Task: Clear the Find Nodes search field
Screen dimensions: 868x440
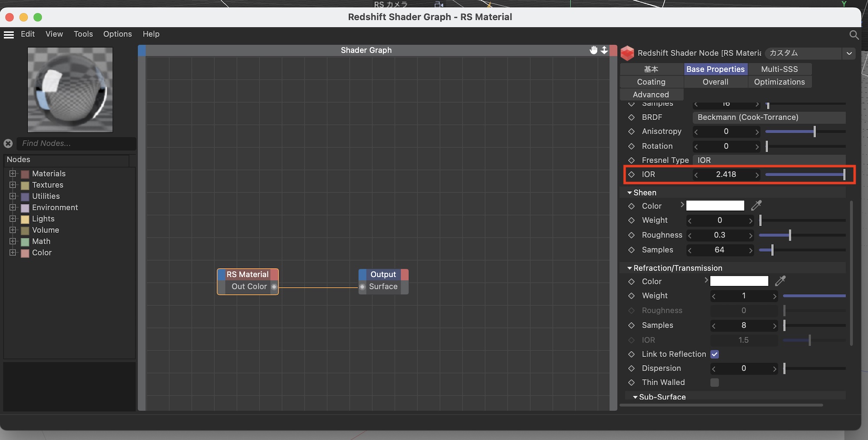Action: pyautogui.click(x=8, y=143)
